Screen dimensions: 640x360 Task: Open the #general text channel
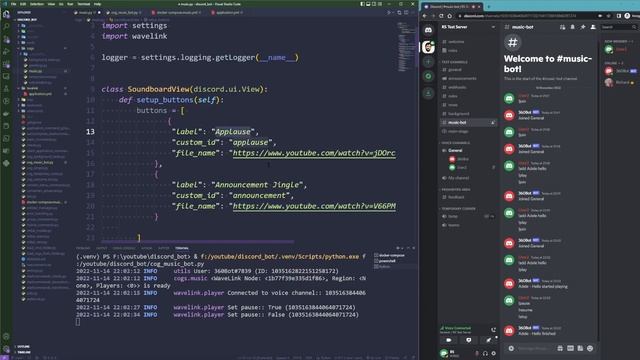click(454, 70)
